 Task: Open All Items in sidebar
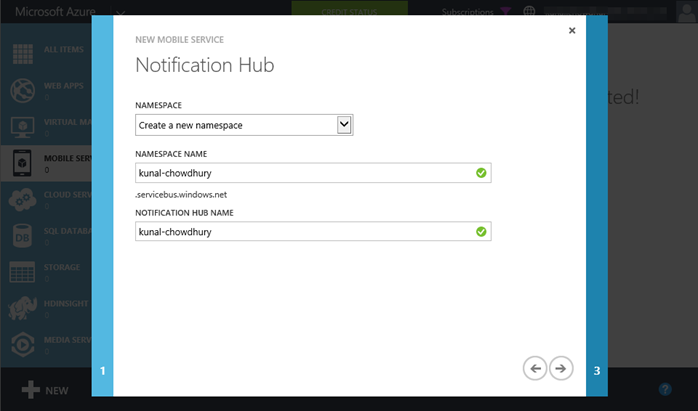coord(47,53)
